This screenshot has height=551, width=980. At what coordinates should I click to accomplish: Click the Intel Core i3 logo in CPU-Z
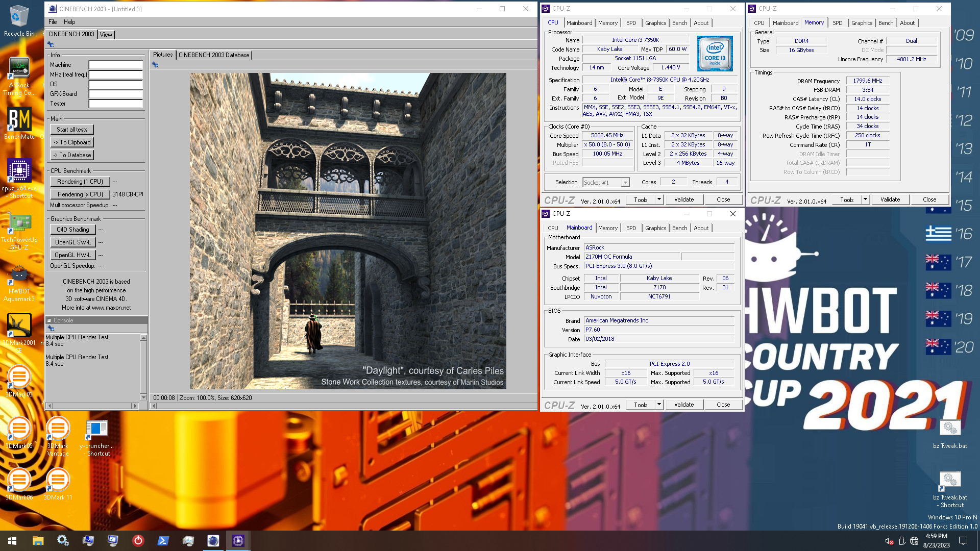(x=715, y=54)
